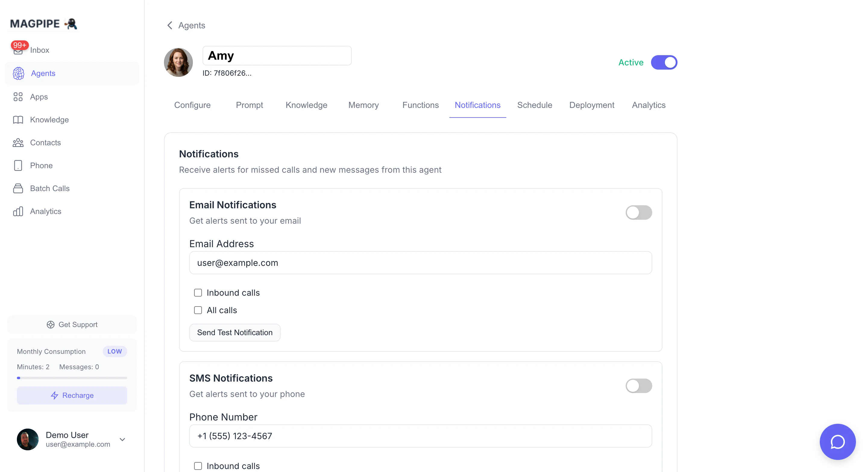Viewport: 868px width, 472px height.
Task: Open the Functions tab
Action: coord(420,105)
